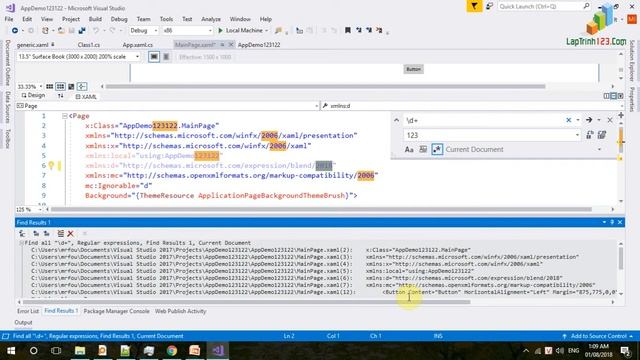Switch to Class1.cs tab
Screen dimensions: 640x360
[89, 45]
